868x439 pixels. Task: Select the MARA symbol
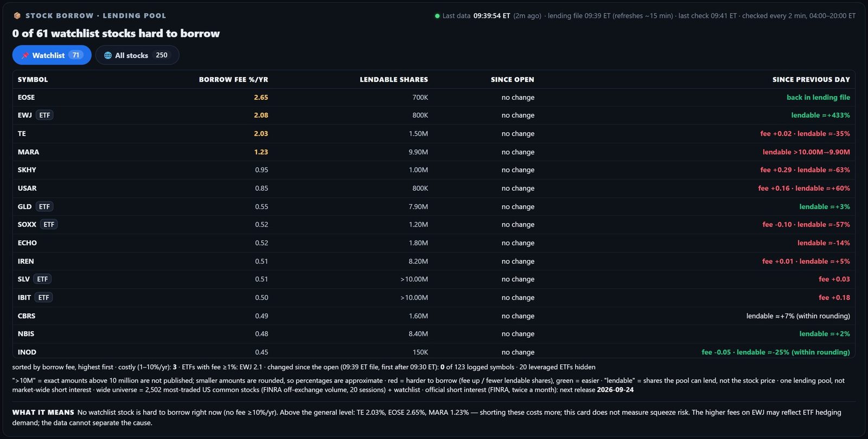pyautogui.click(x=28, y=152)
